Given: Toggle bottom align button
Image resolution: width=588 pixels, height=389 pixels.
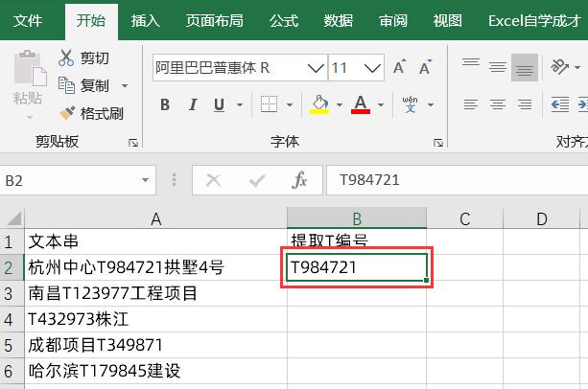Looking at the screenshot, I should tap(525, 67).
